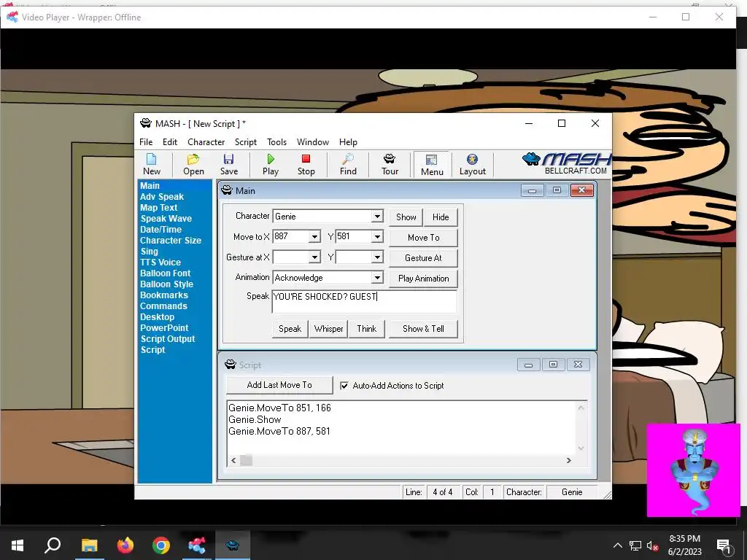This screenshot has width=747, height=560.
Task: Minimize the Script sub-window
Action: tap(528, 365)
